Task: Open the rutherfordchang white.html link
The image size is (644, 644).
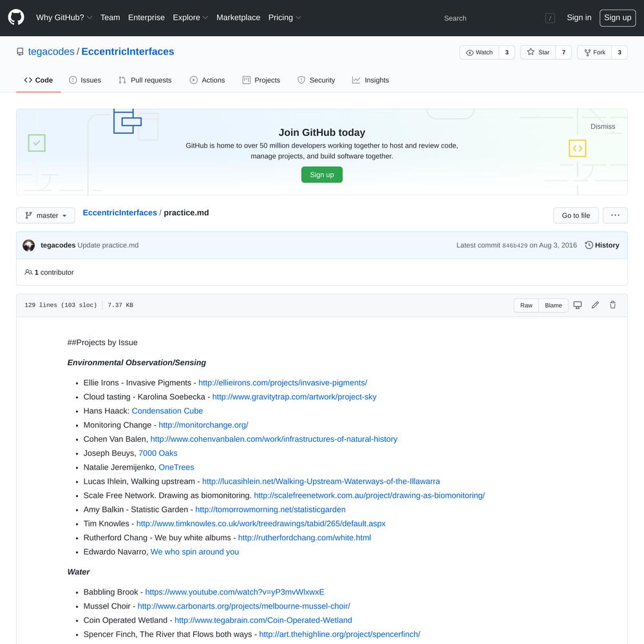Action: 305,538
